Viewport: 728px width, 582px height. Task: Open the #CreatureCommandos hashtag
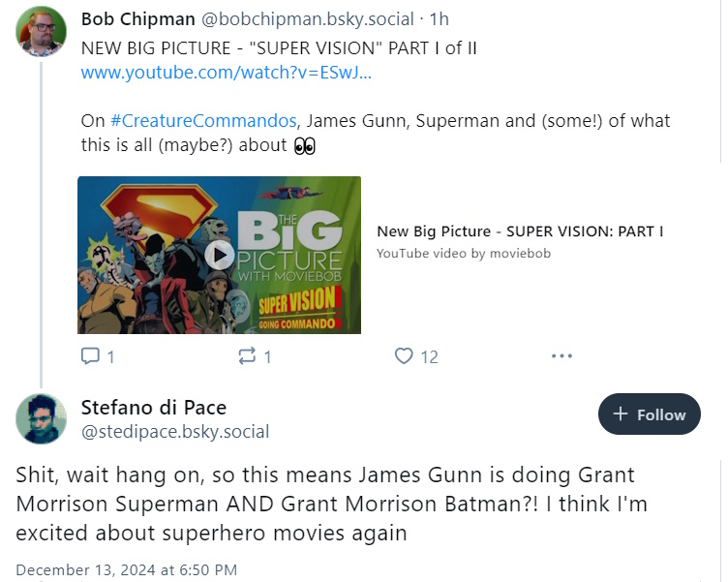pos(203,121)
